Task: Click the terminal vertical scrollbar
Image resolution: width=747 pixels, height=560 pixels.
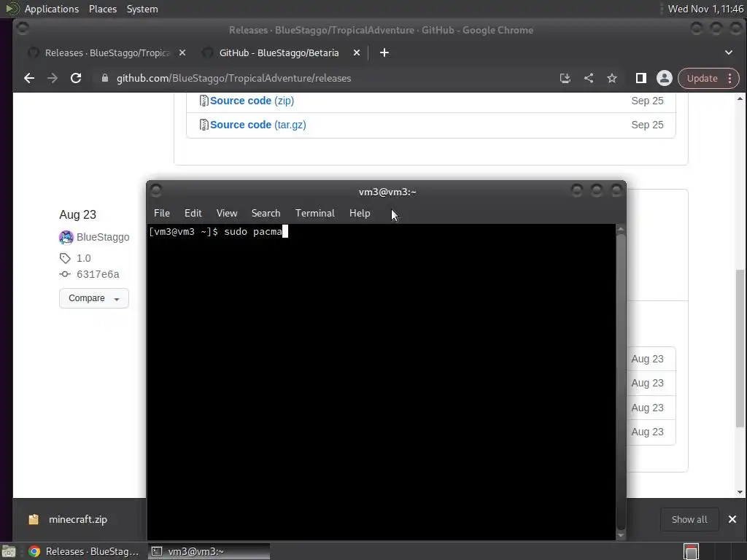Action: [x=621, y=381]
